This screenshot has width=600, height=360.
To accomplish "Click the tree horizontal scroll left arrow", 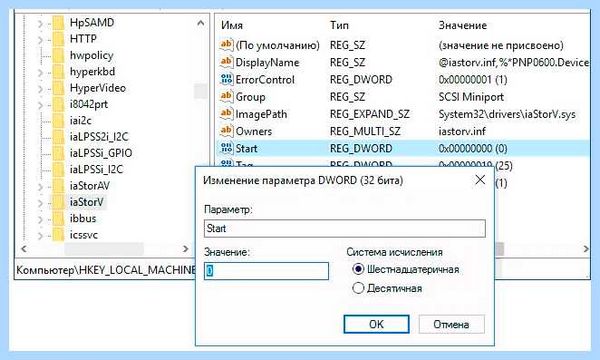I will (x=24, y=249).
